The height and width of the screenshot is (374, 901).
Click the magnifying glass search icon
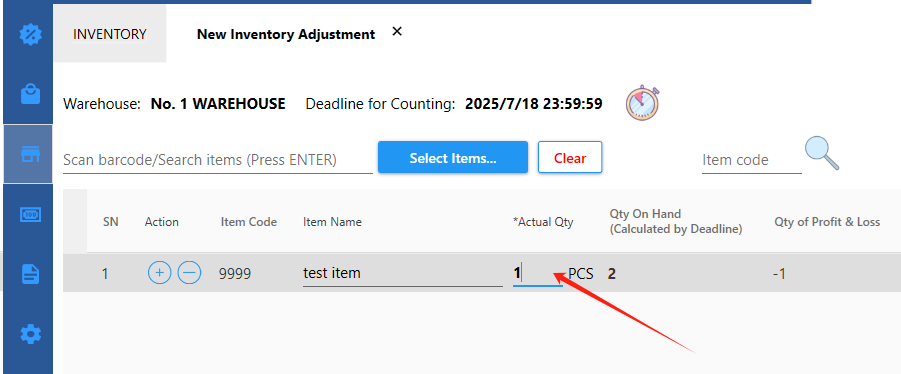tap(822, 153)
